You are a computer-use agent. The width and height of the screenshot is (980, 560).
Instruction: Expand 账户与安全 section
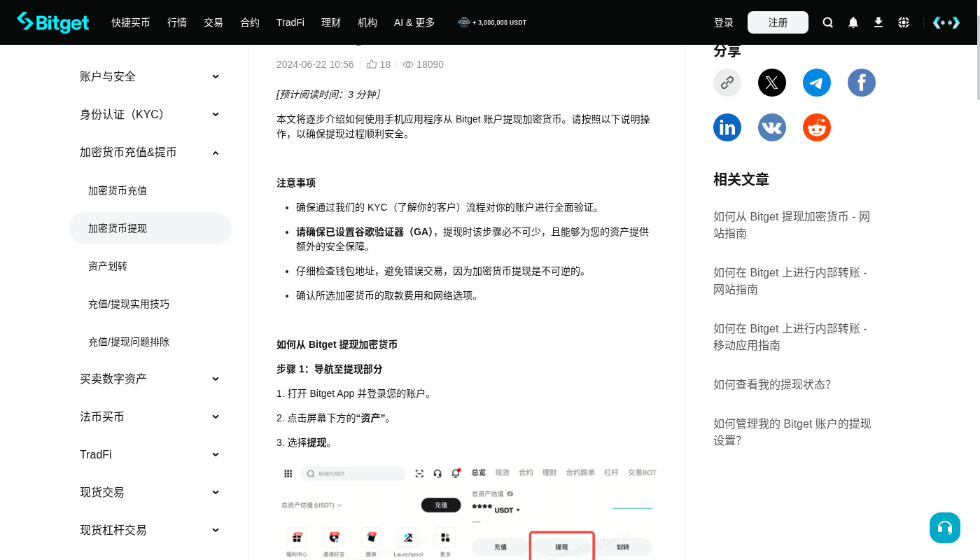pyautogui.click(x=150, y=76)
